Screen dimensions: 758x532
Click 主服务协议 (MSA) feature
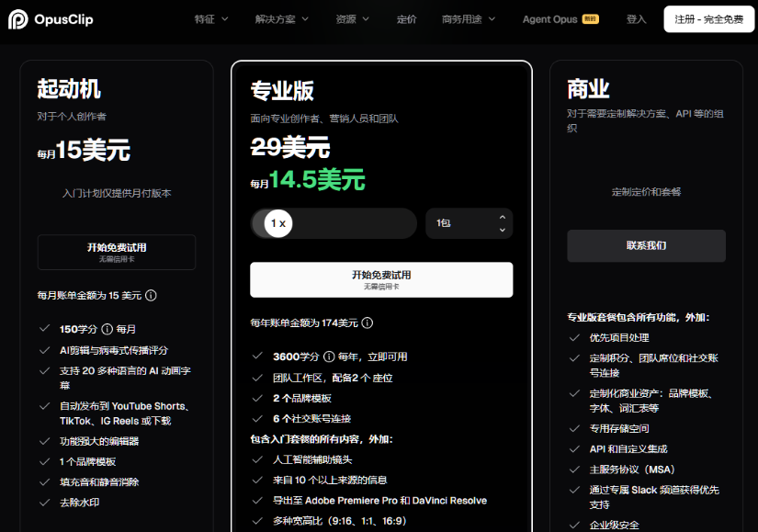632,470
